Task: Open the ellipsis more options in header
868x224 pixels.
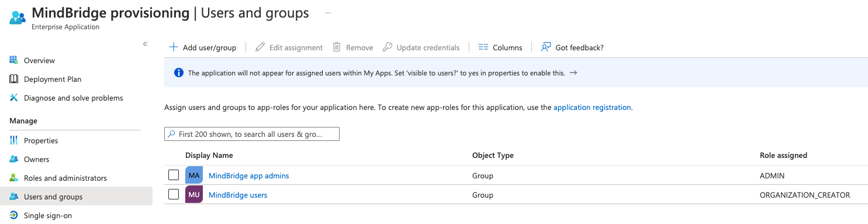Action: tap(328, 12)
